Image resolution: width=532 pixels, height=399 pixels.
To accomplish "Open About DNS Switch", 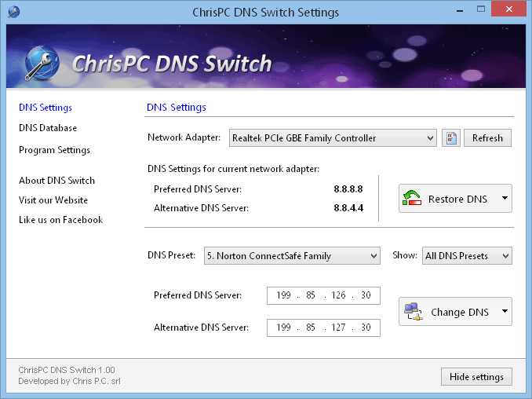I will coord(56,181).
